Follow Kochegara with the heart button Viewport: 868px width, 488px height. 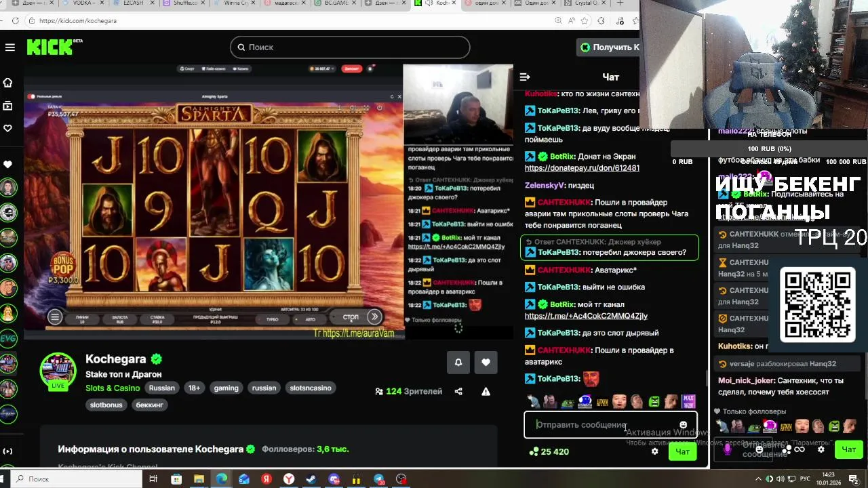(486, 363)
